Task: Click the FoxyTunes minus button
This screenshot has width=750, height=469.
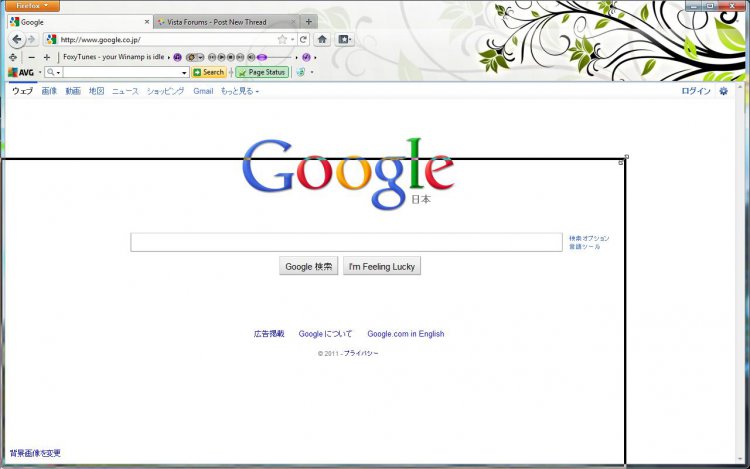Action: (x=32, y=57)
